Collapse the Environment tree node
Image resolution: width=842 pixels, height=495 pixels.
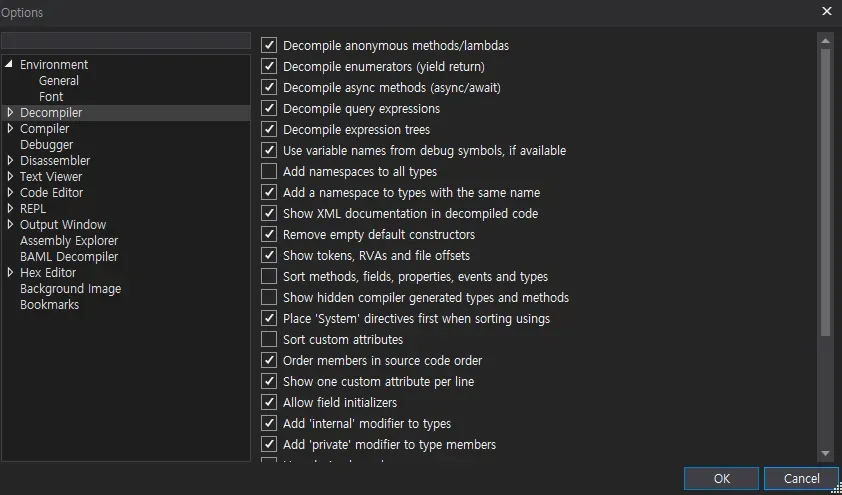[x=10, y=65]
